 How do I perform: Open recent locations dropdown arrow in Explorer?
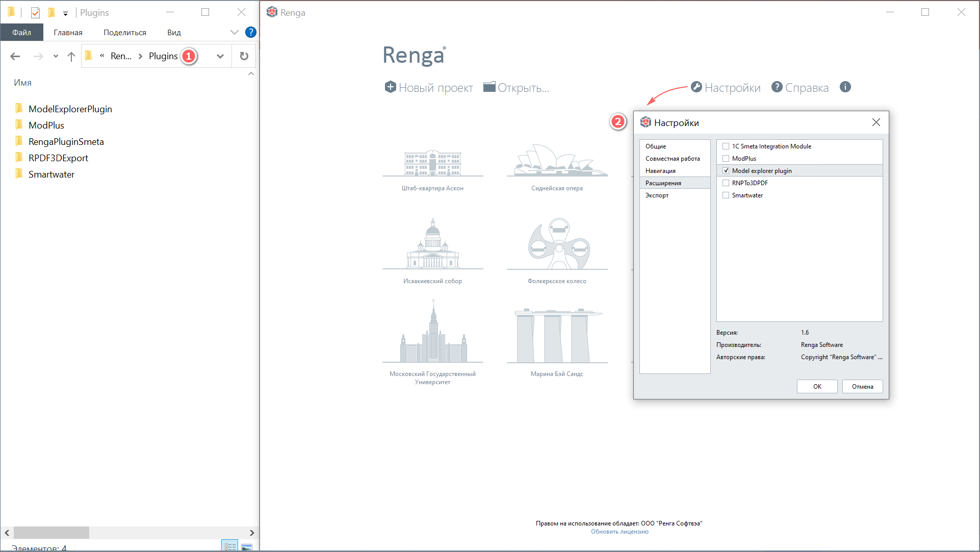click(x=56, y=56)
